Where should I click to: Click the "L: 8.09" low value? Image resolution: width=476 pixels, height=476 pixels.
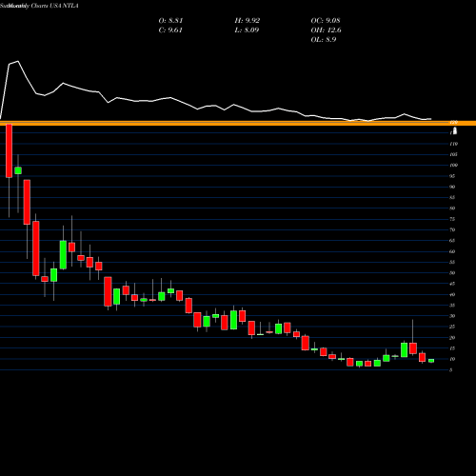[247, 30]
